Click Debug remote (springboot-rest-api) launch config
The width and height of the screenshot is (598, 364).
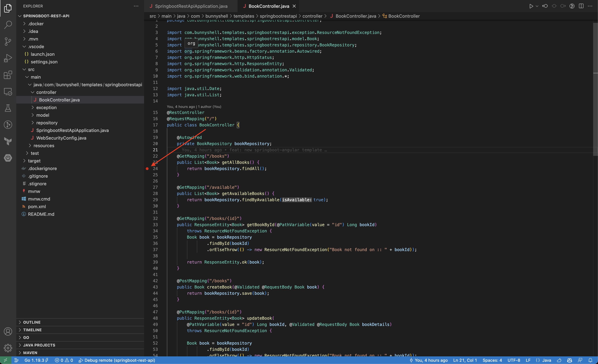117,360
